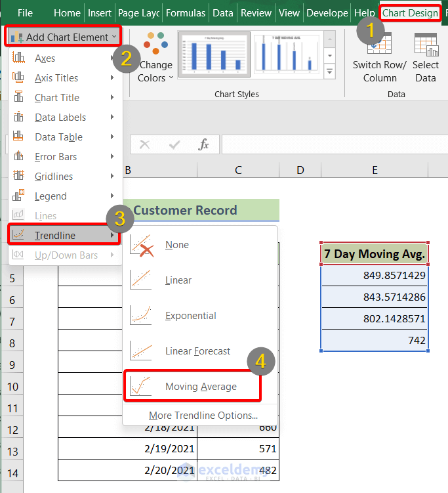Select column C header

[x=238, y=170]
